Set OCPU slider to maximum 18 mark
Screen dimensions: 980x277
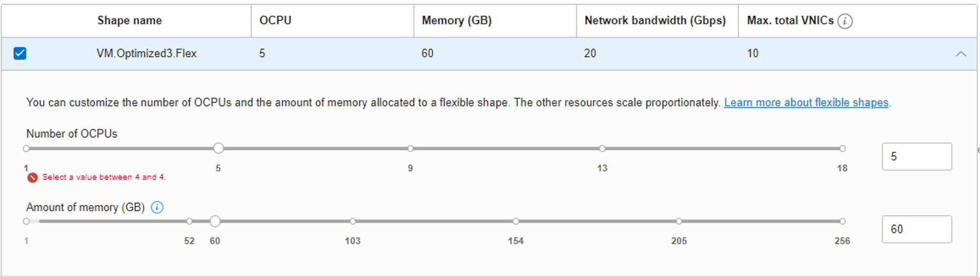click(x=842, y=149)
